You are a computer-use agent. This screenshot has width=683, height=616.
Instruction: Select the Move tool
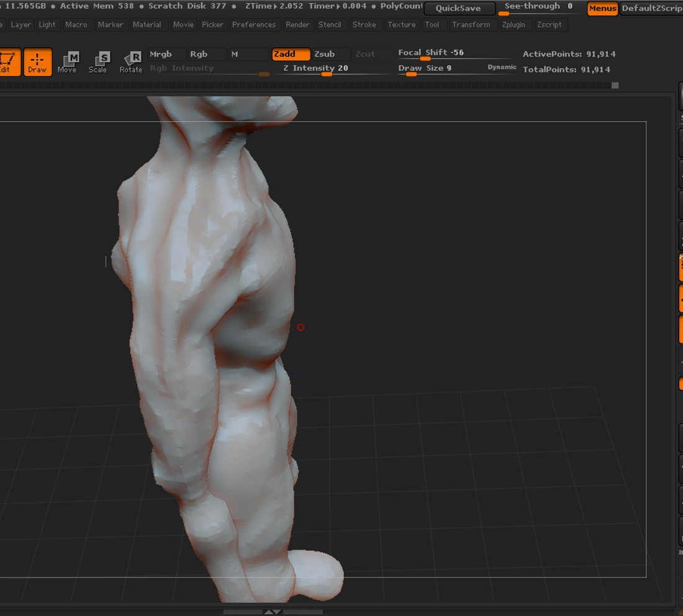pos(67,62)
